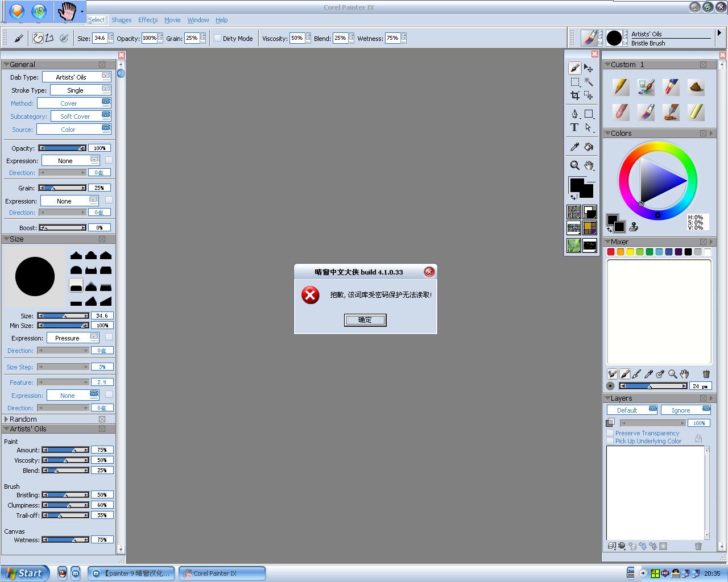Select the Crop tool
Viewport: 728px width, 582px height.
[x=574, y=95]
